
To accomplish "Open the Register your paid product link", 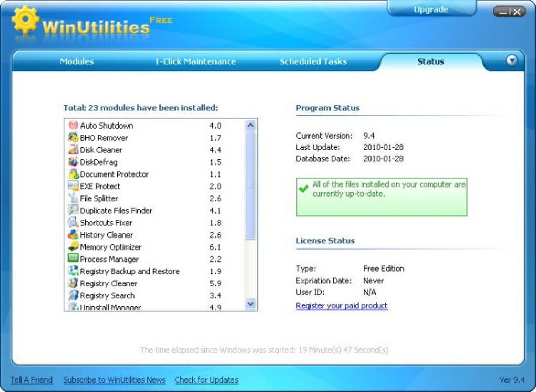I will (x=342, y=305).
